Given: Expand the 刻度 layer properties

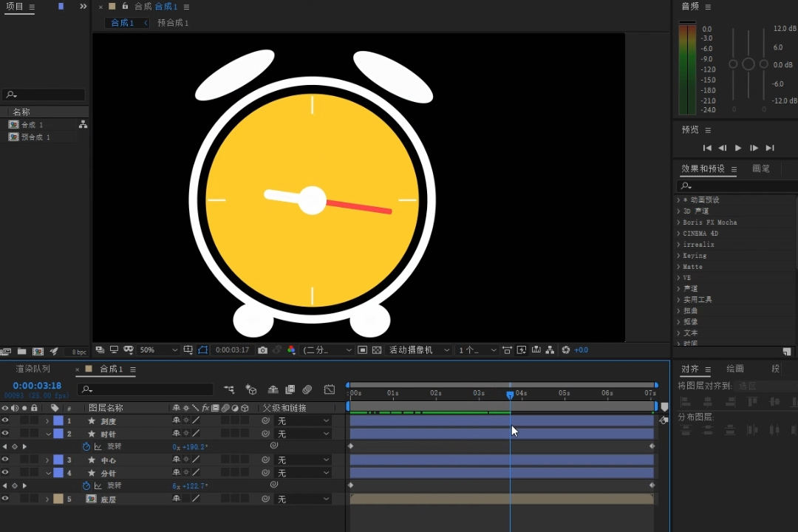Looking at the screenshot, I should [x=47, y=421].
